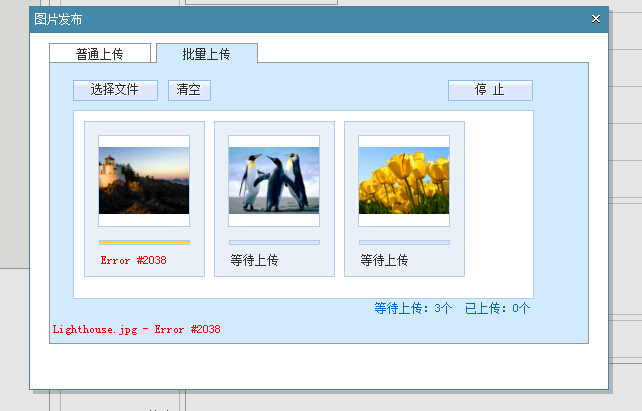Select the yellow tulips image thumbnail
The width and height of the screenshot is (642, 411).
coord(404,181)
